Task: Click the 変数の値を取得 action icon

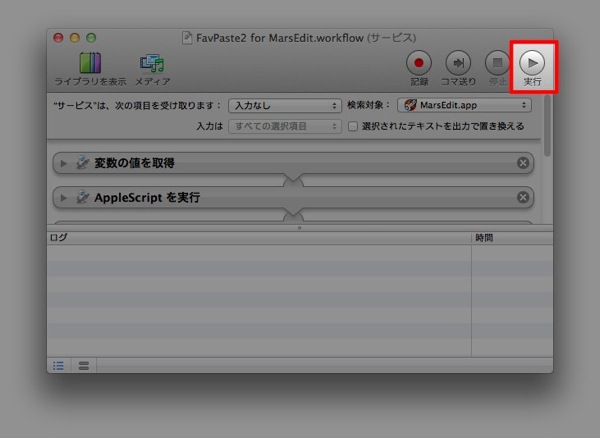Action: pos(82,163)
